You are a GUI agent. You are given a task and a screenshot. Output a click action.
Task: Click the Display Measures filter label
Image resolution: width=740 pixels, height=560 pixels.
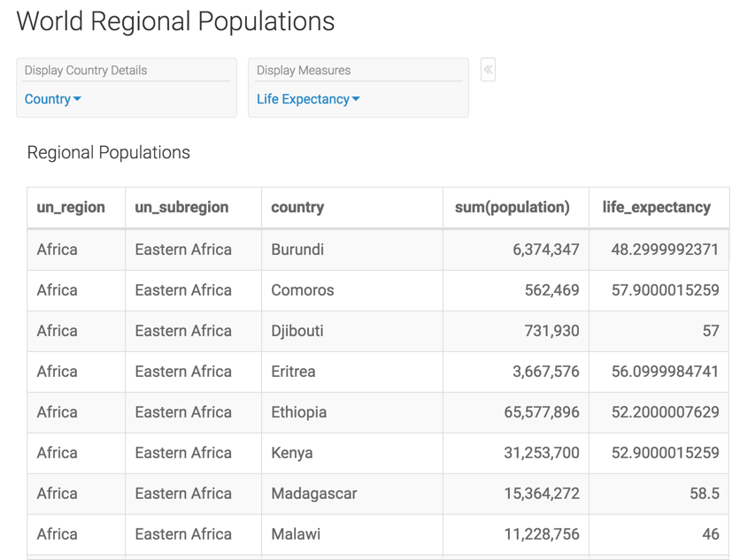point(304,70)
